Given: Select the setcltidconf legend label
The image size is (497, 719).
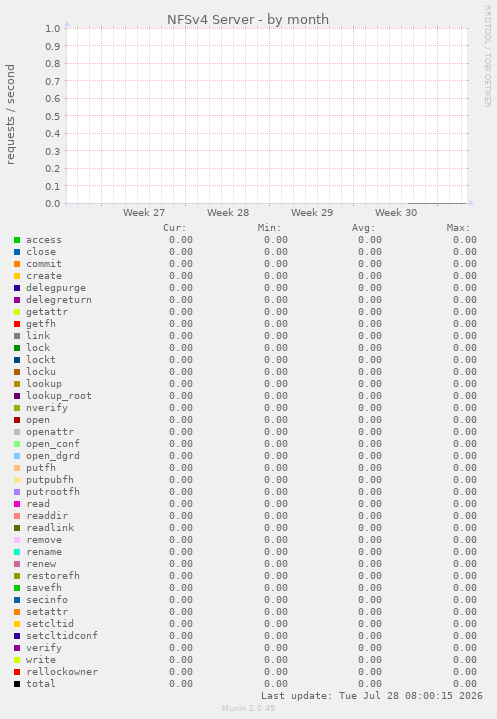Looking at the screenshot, I should (62, 636).
